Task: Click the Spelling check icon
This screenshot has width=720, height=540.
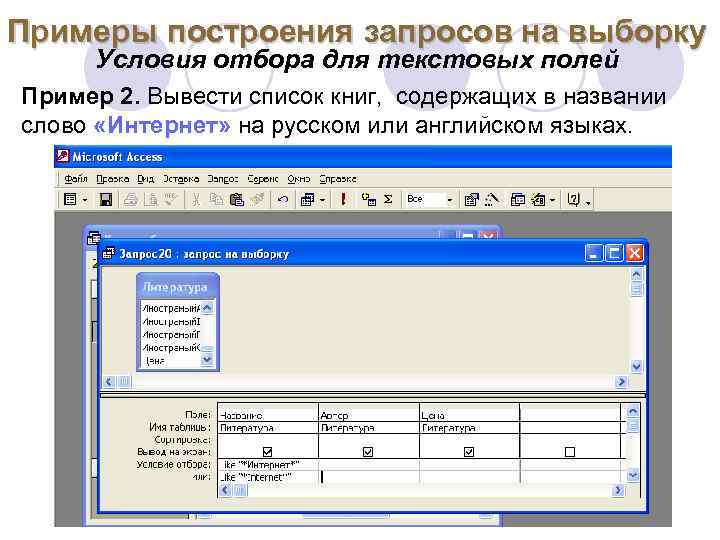Action: [x=170, y=200]
